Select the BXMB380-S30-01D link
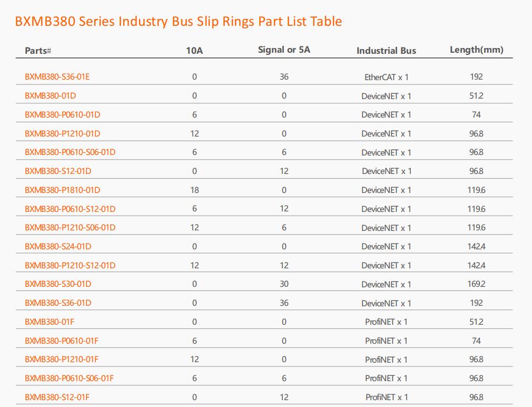This screenshot has width=532, height=407. (58, 284)
